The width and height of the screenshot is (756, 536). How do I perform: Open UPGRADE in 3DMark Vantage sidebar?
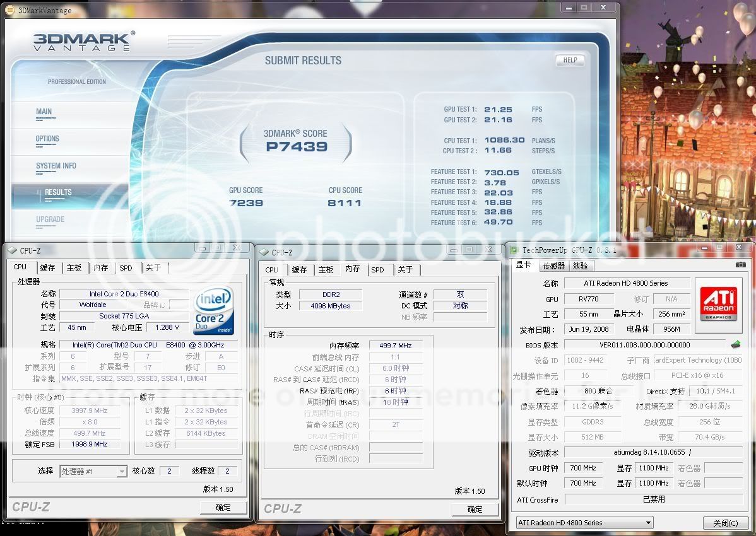pos(50,219)
